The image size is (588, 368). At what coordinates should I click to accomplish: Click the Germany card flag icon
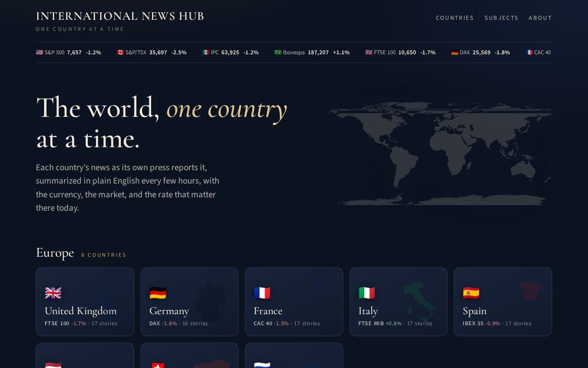click(158, 293)
